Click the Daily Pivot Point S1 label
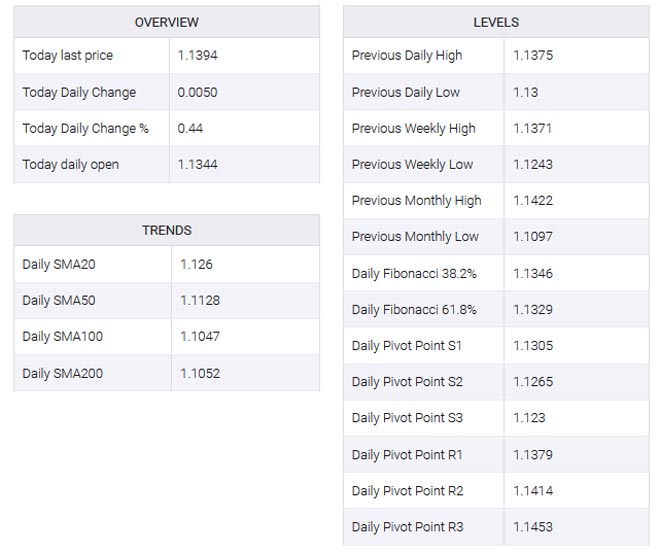This screenshot has height=553, width=660. click(x=407, y=345)
